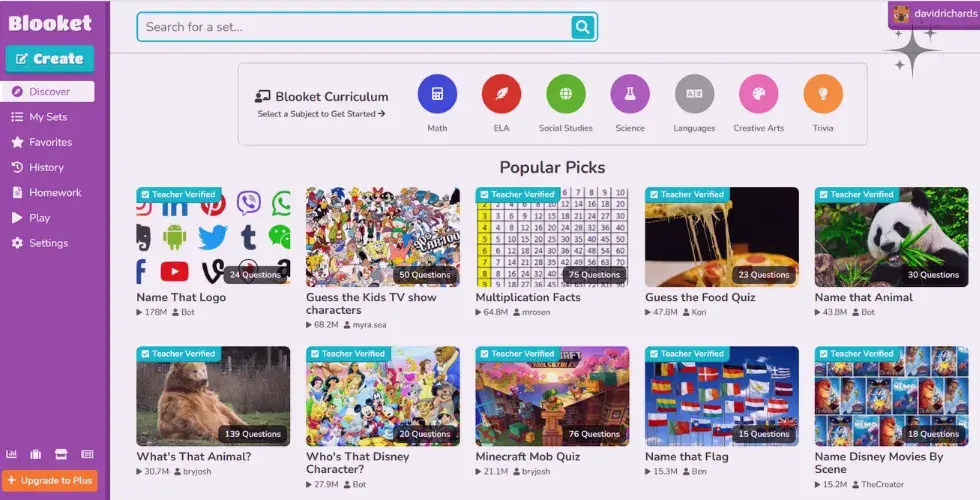Open the Name that Animal panda thumbnail
This screenshot has width=980, height=500.
tap(891, 237)
